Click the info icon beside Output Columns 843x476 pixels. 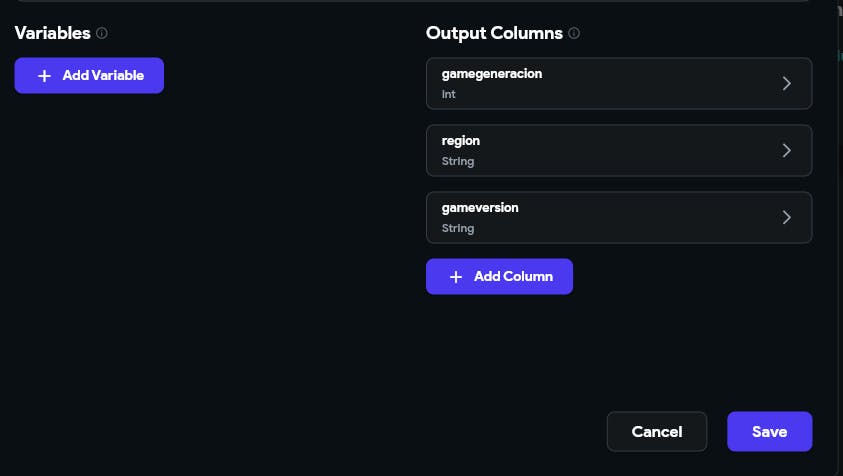574,33
